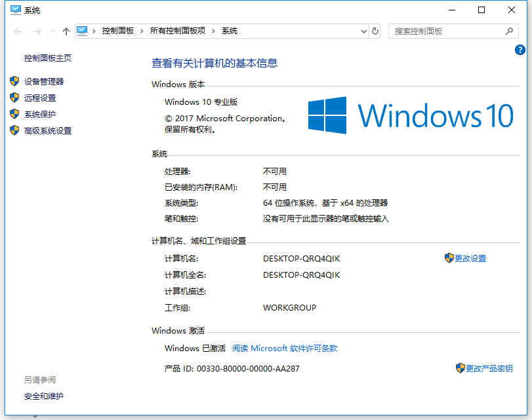
Task: Click the system icon in the title bar
Action: point(16,10)
